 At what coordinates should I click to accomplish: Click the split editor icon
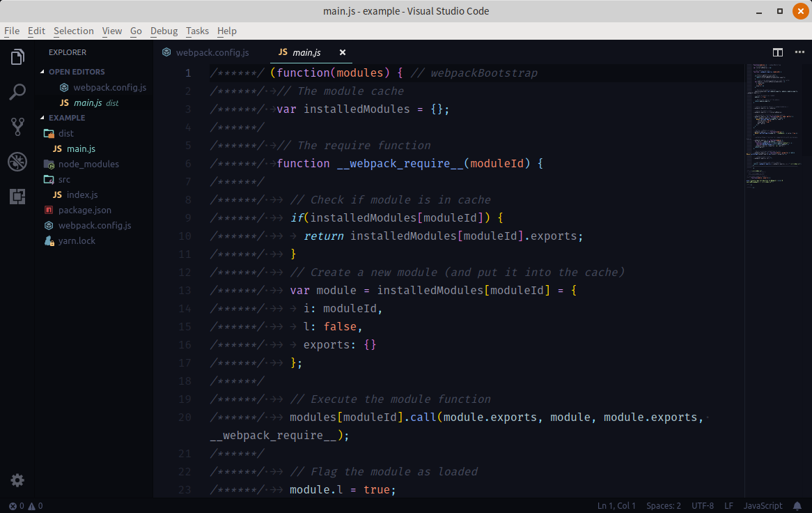tap(777, 52)
